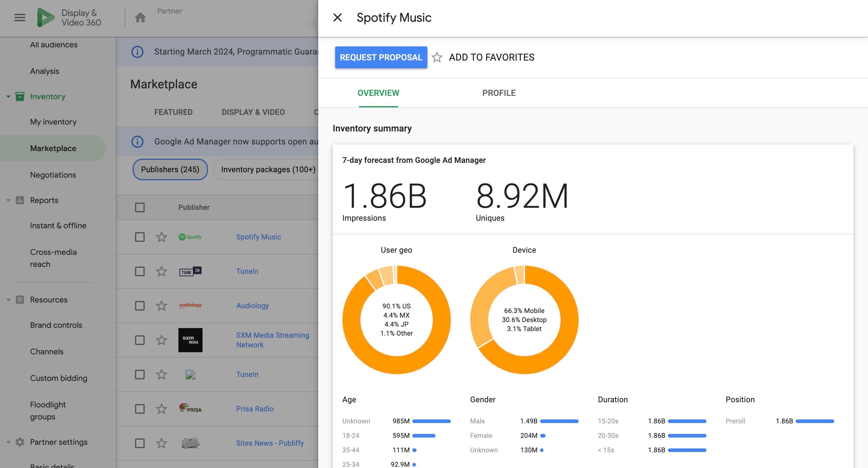Open the Sites News - Publiffy link
This screenshot has height=468, width=868.
pos(270,443)
